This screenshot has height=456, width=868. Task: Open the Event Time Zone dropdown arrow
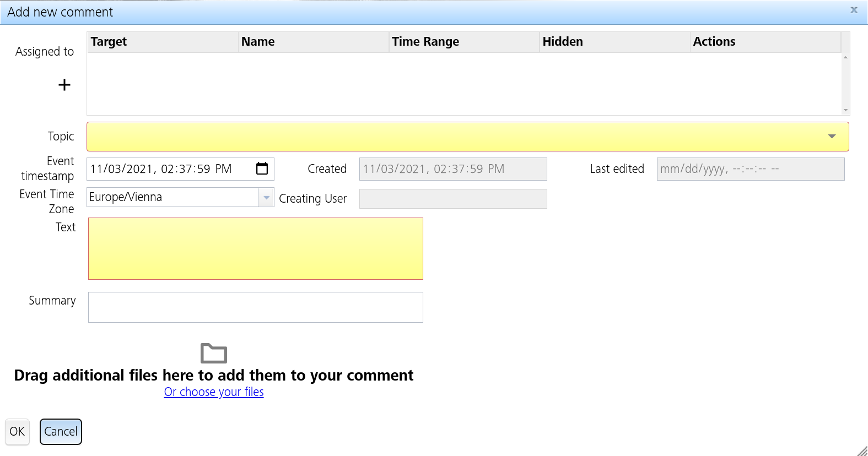coord(266,197)
